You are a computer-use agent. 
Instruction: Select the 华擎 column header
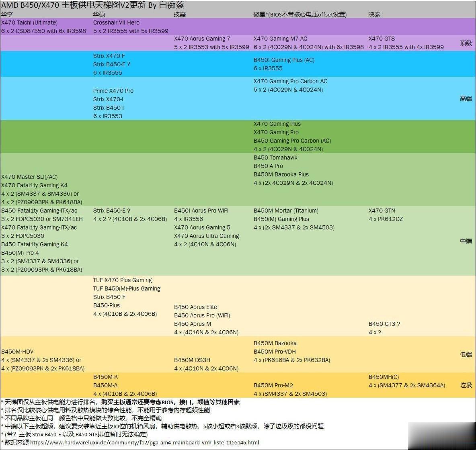pos(7,14)
